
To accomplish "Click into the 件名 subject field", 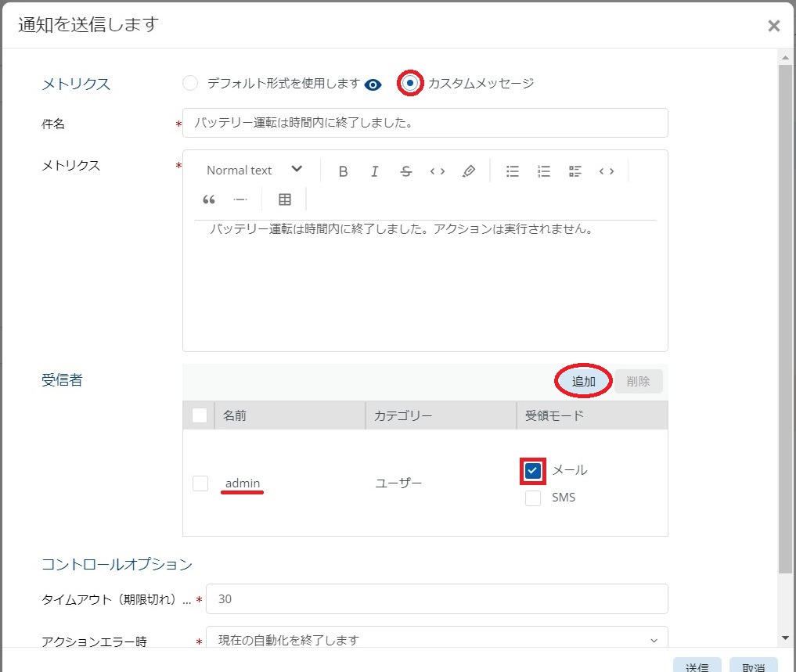I will pyautogui.click(x=425, y=123).
